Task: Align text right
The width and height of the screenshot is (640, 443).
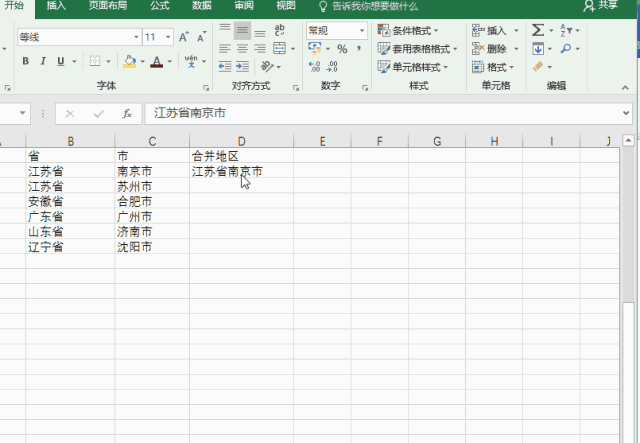Action: [260, 49]
